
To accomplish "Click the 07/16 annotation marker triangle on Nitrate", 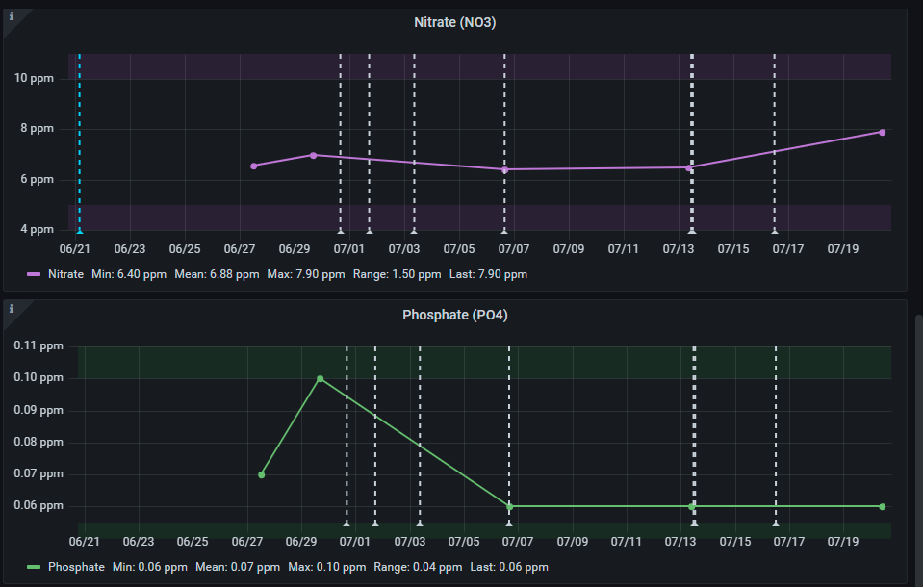I will pos(774,231).
